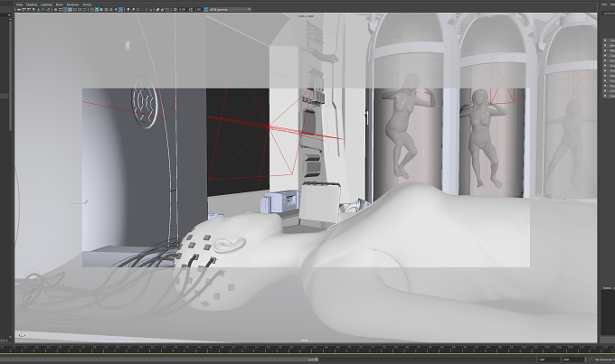Open the Show panel menu
615x364 pixels.
click(x=59, y=5)
